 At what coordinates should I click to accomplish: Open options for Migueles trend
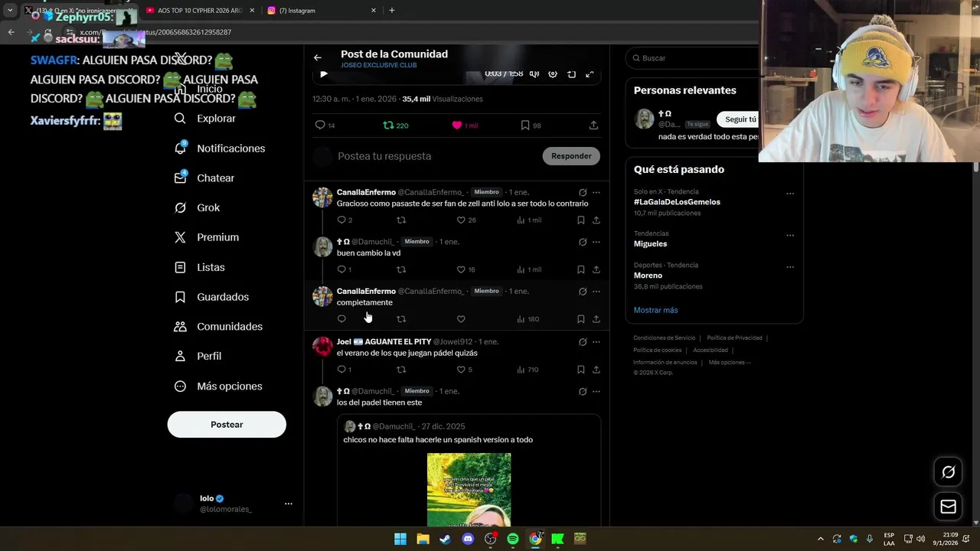tap(789, 235)
